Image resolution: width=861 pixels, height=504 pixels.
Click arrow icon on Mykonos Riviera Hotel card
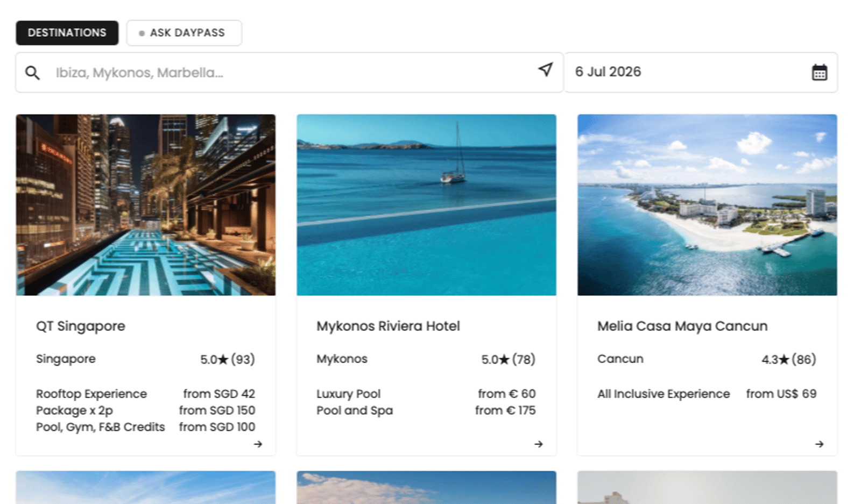click(539, 444)
